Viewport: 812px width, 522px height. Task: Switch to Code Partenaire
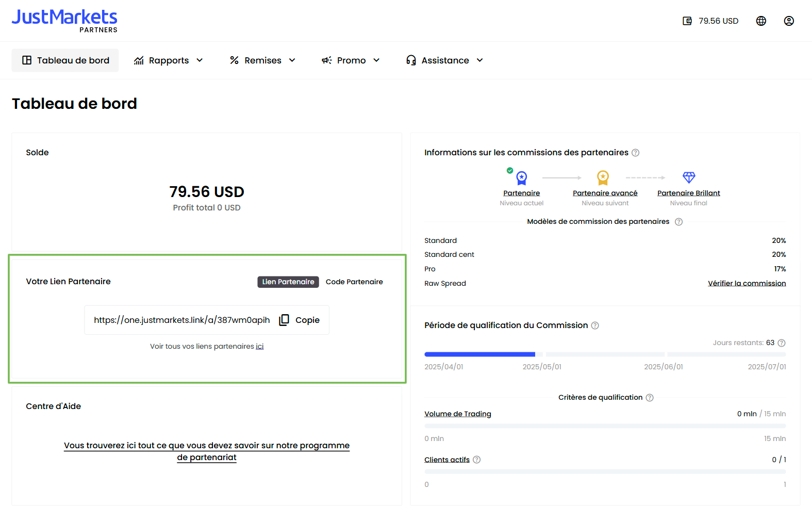coord(354,282)
